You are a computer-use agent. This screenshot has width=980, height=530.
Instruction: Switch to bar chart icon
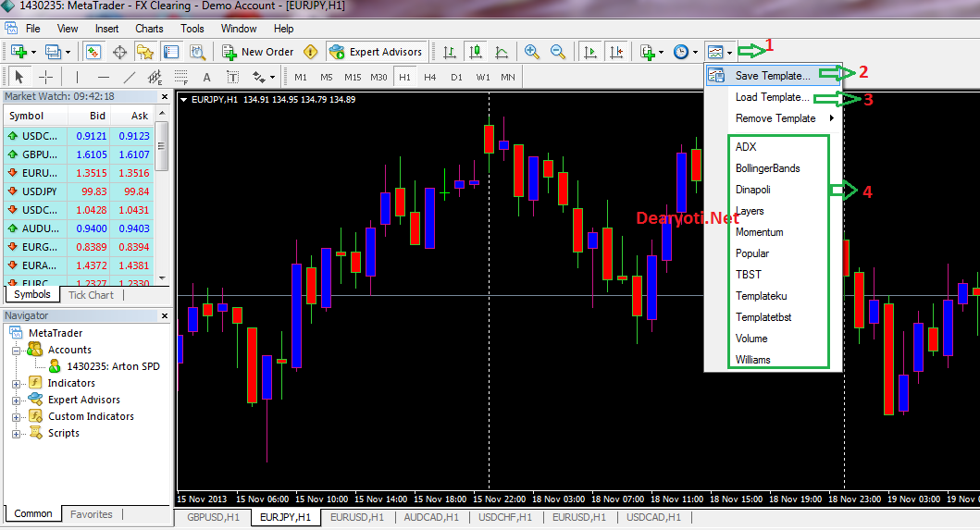450,52
